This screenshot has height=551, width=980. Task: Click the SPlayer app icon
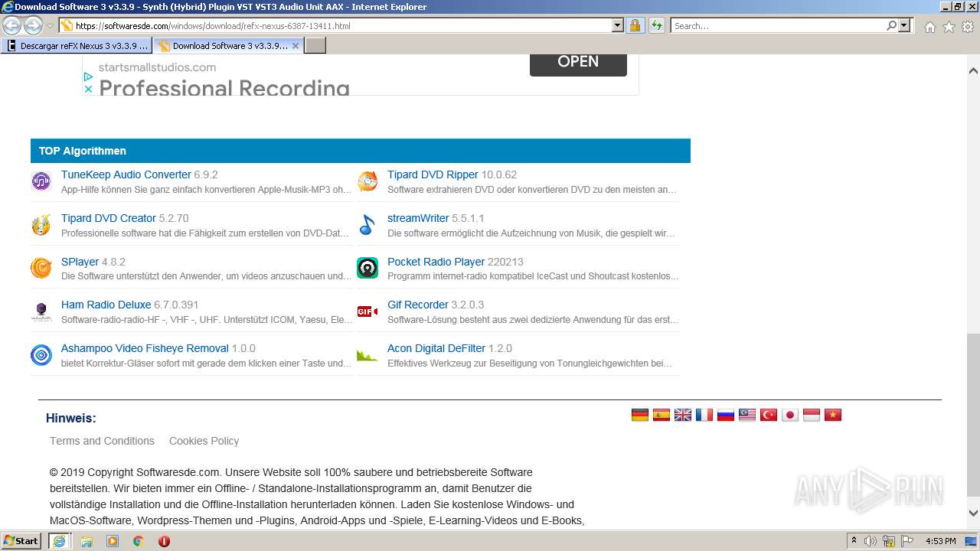click(x=41, y=268)
